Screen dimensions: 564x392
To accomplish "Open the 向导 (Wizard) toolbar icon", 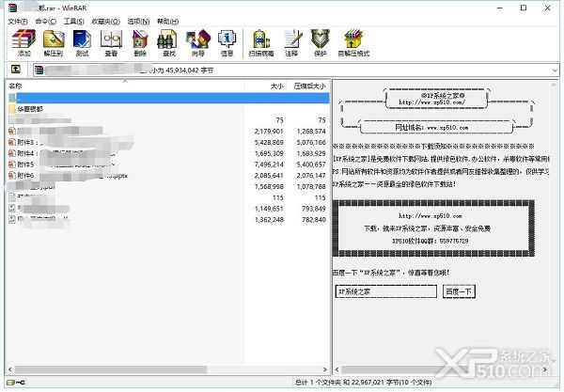I will [197, 39].
